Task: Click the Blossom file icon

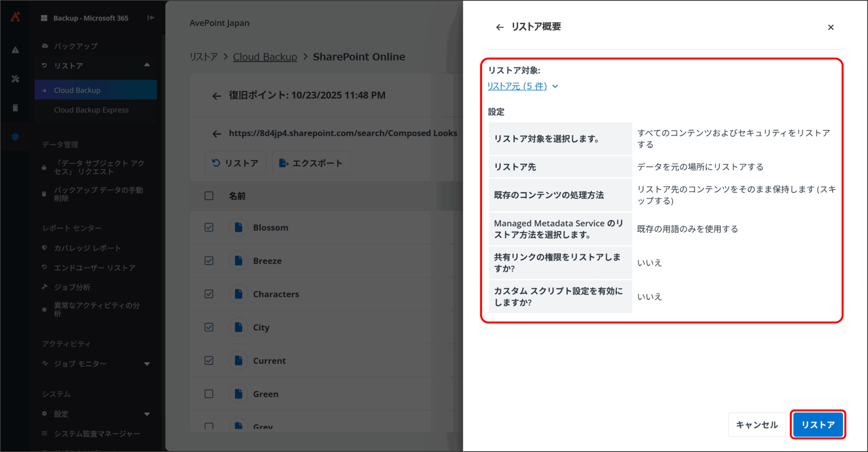Action: tap(238, 227)
